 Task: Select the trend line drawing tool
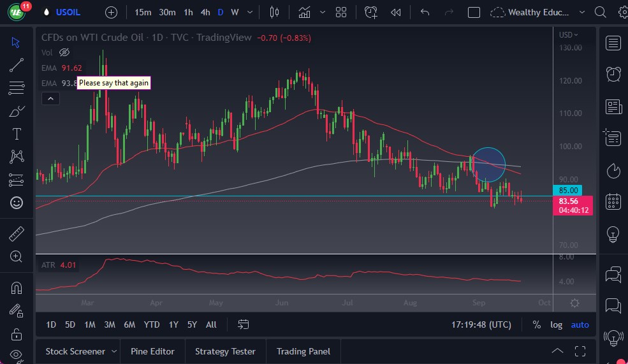pyautogui.click(x=17, y=64)
